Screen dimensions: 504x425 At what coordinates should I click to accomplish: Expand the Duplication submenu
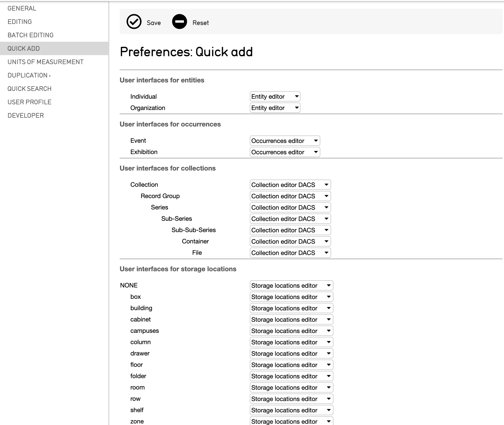[29, 75]
